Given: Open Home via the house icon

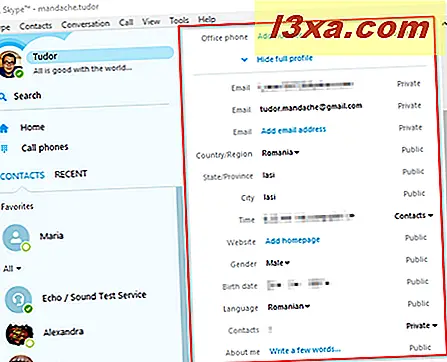Looking at the screenshot, I should point(4,128).
